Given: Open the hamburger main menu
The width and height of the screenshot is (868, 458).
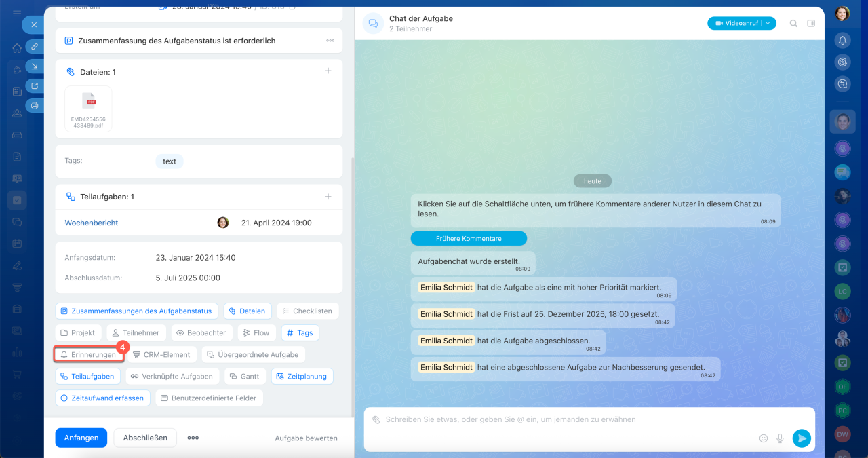Looking at the screenshot, I should point(17,13).
